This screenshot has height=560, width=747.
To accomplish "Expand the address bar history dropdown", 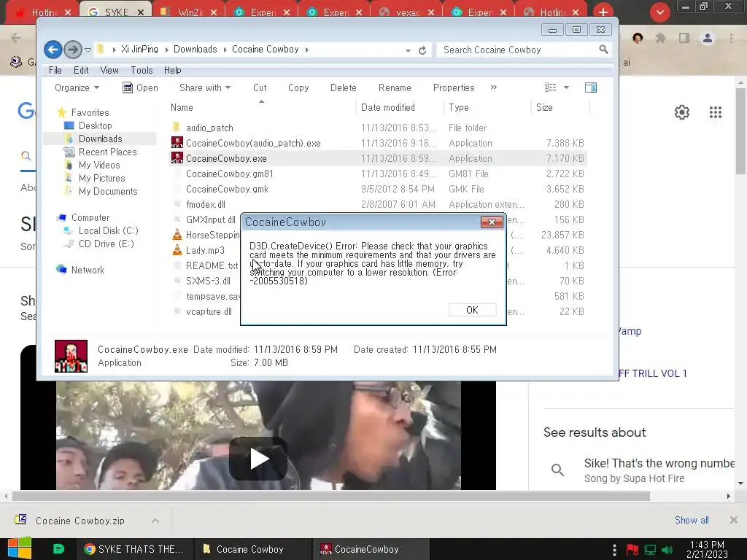I will click(408, 50).
